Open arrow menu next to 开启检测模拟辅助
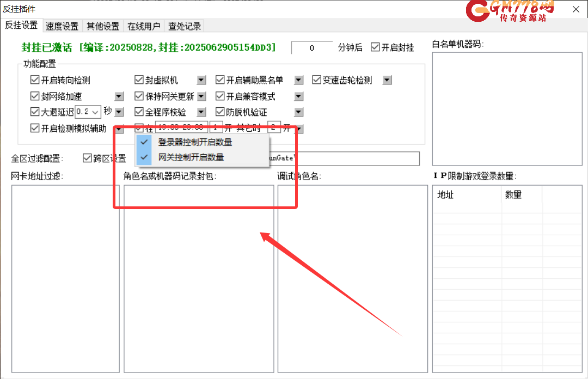Viewport: 588px width, 379px height. coord(119,129)
